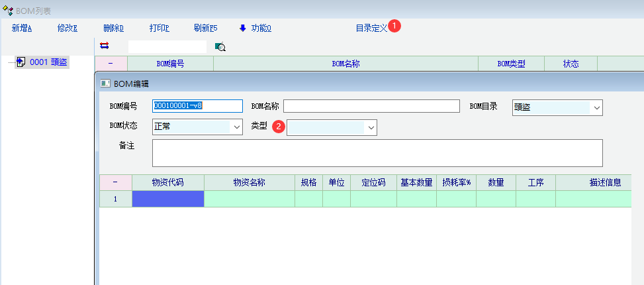The width and height of the screenshot is (644, 285).
Task: Choose 删除D from the toolbar
Action: (114, 28)
